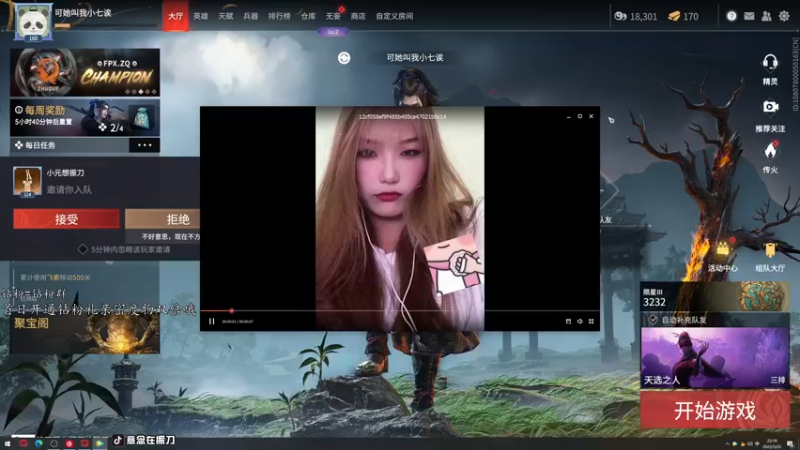The image size is (800, 450).
Task: Click the 邀请你入队 invite message
Action: 69,190
